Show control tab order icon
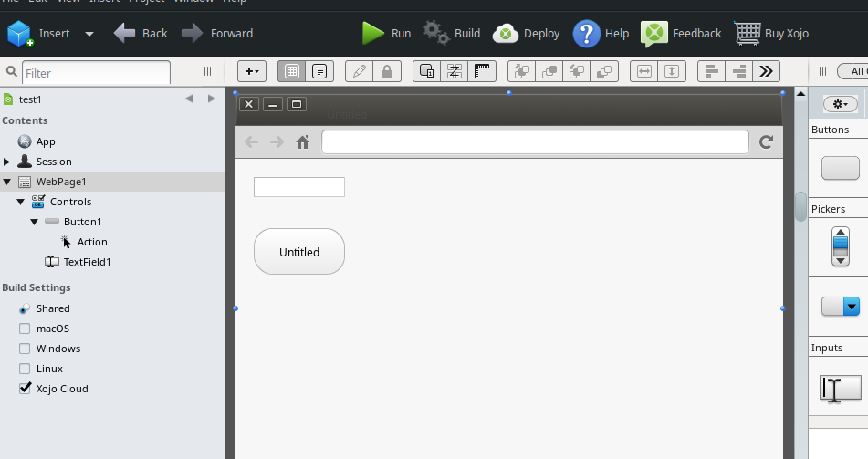The height and width of the screenshot is (459, 868). [x=427, y=71]
